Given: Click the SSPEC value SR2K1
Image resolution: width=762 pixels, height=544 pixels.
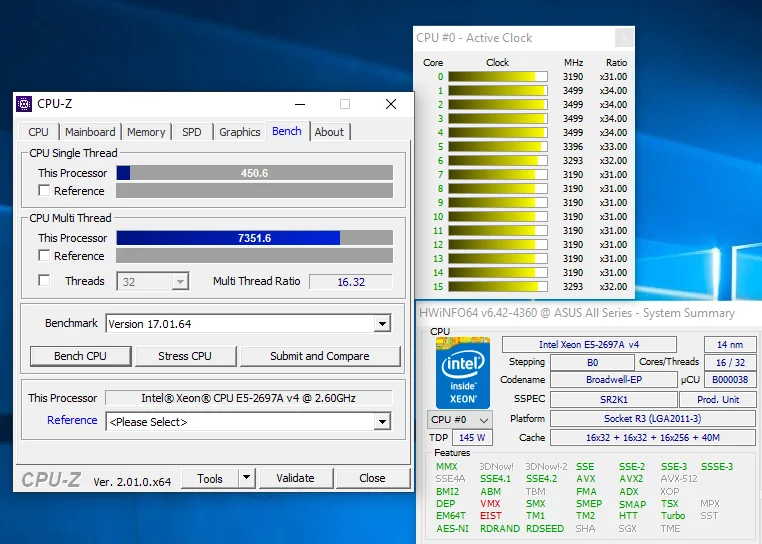Looking at the screenshot, I should [614, 400].
